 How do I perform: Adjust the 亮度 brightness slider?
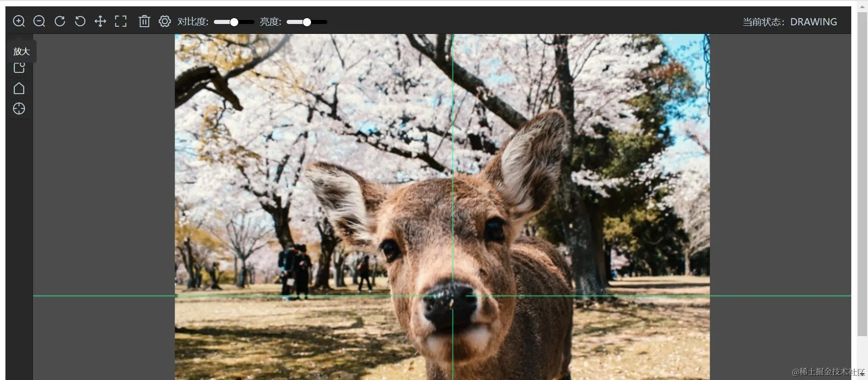(x=307, y=22)
